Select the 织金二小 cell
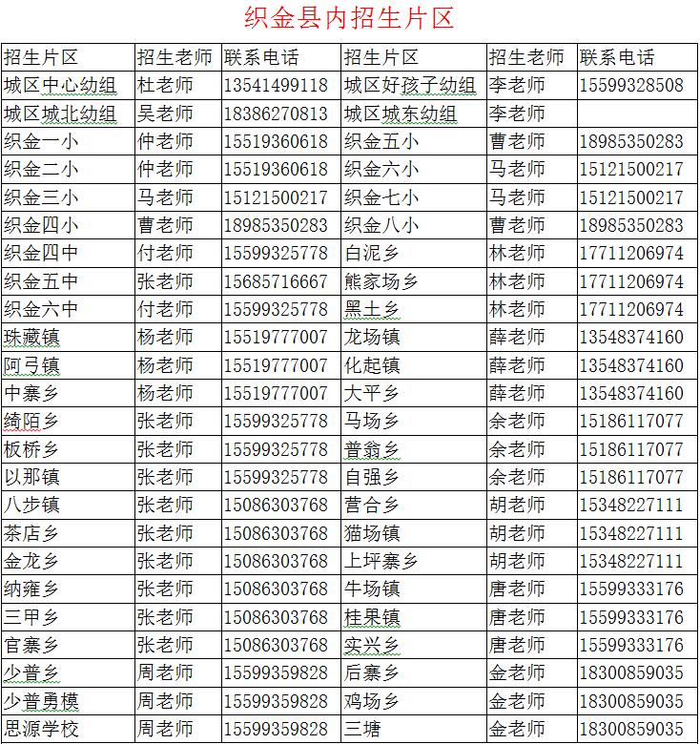The image size is (700, 744). tap(69, 170)
